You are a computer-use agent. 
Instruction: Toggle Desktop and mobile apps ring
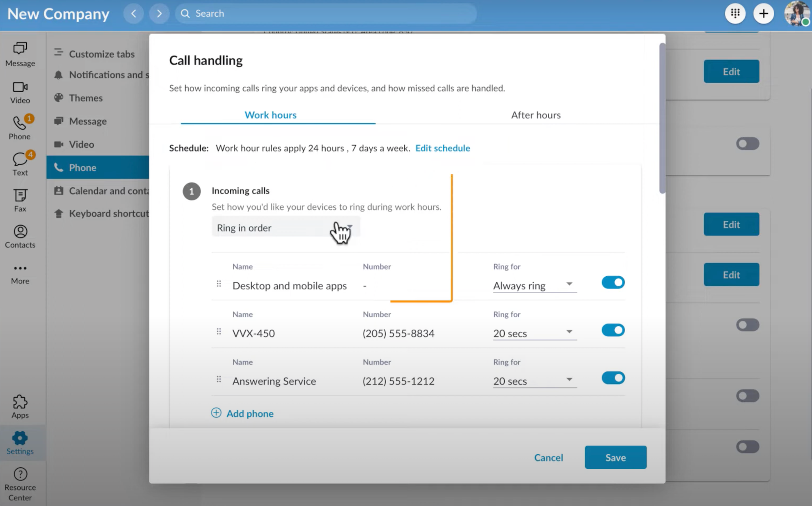click(x=613, y=282)
